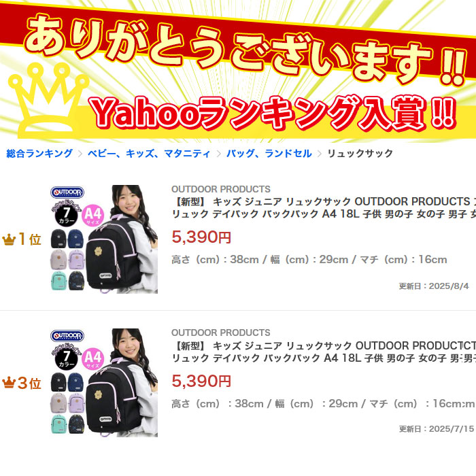The image size is (476, 476).
Task: Click the black 7カラー badge on first product
Action: click(x=67, y=215)
